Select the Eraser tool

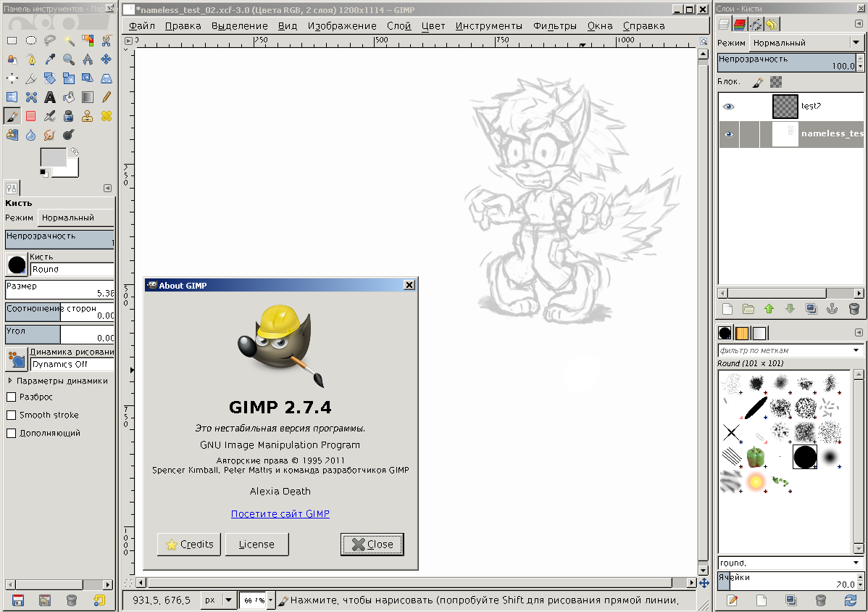31,116
